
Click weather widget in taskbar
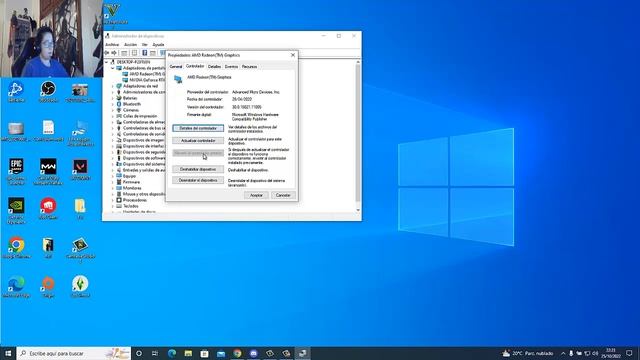527,353
